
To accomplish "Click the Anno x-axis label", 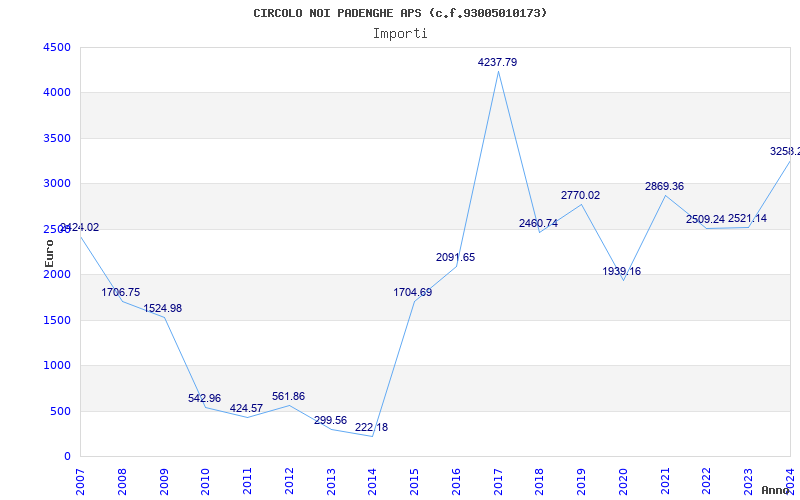I will tap(776, 490).
